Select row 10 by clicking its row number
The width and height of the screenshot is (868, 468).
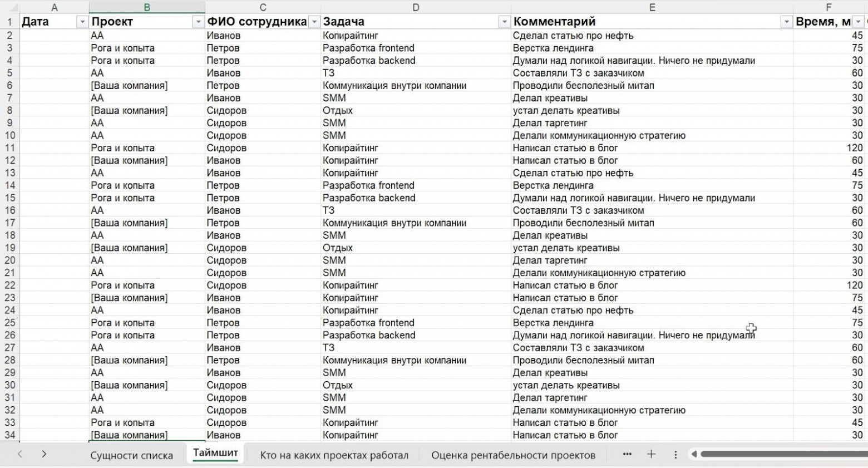[x=8, y=135]
